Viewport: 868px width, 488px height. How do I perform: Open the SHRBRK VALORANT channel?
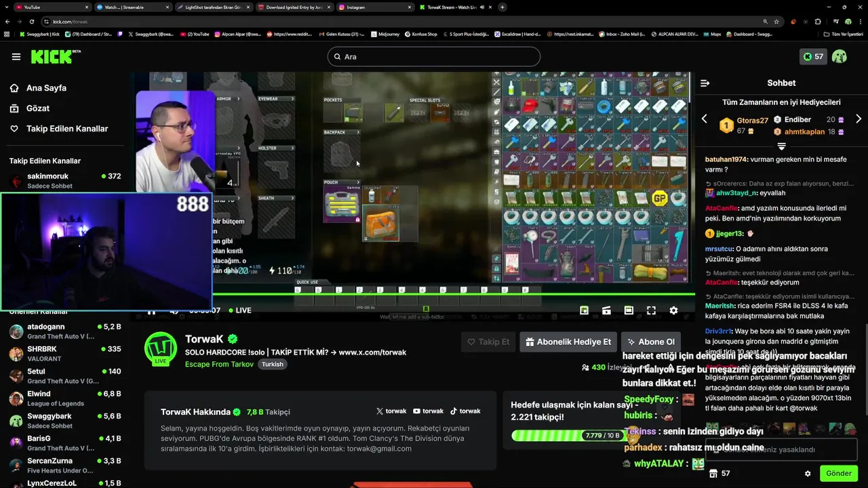tap(65, 354)
